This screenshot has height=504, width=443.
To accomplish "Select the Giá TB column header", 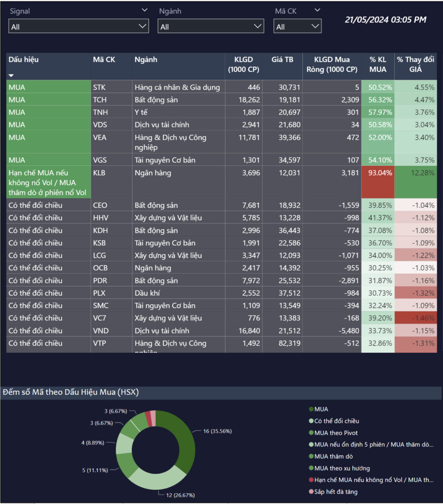I will click(282, 60).
